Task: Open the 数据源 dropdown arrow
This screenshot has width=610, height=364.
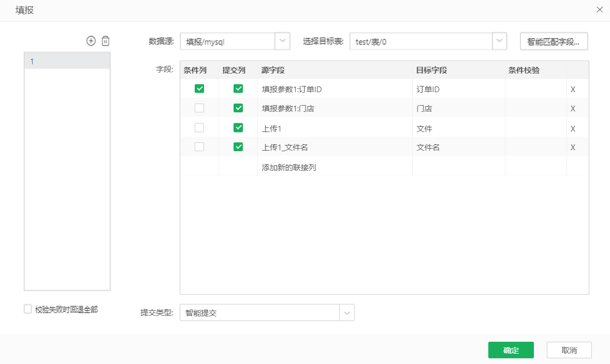Action: coord(282,41)
